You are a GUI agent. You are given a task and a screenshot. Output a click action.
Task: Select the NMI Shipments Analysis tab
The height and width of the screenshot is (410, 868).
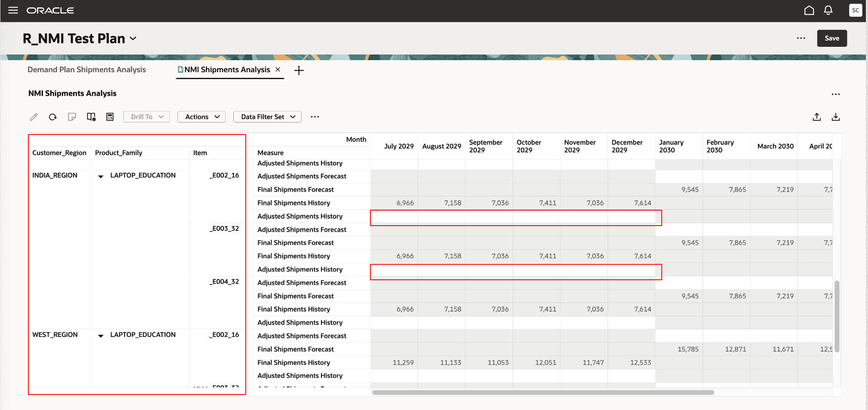click(x=227, y=70)
